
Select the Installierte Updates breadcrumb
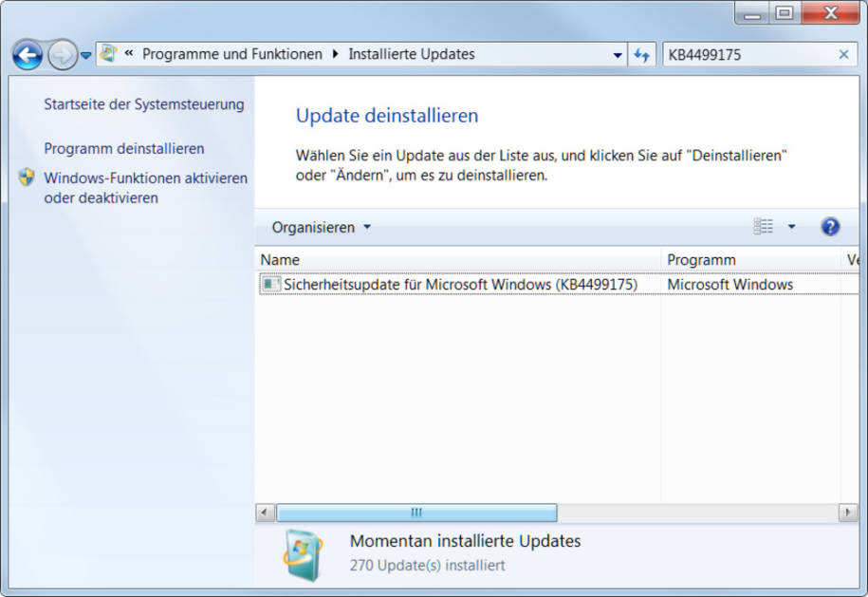coord(412,54)
